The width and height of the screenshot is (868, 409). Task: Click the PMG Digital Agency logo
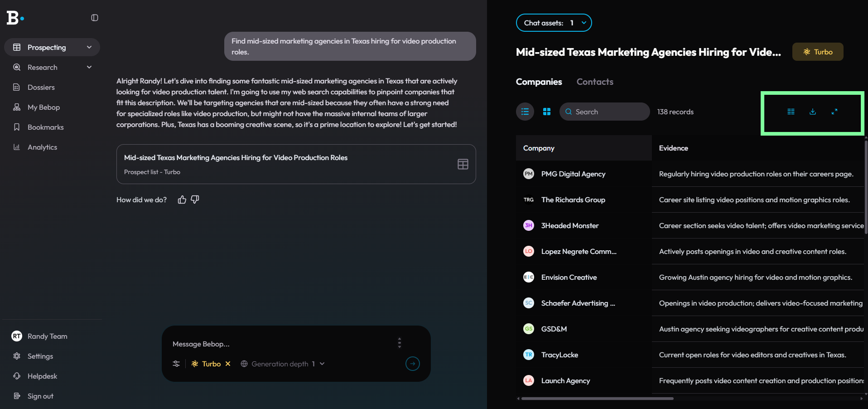pyautogui.click(x=529, y=174)
